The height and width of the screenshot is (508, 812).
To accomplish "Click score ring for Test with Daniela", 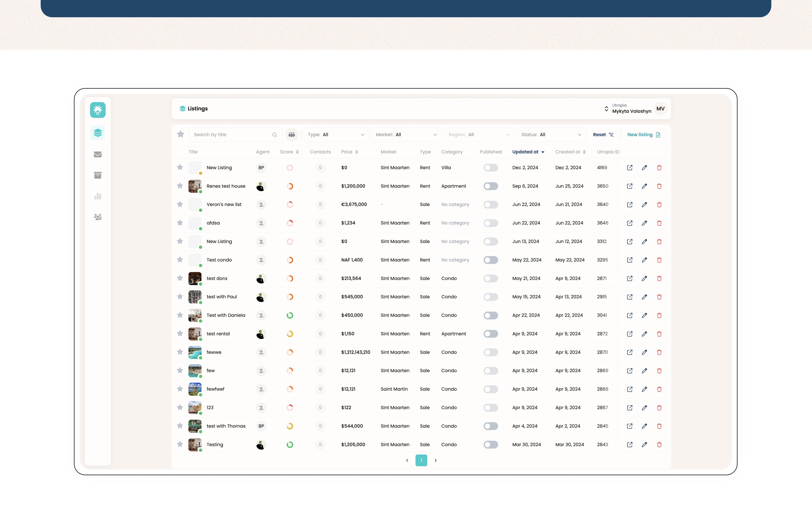I will (x=290, y=315).
